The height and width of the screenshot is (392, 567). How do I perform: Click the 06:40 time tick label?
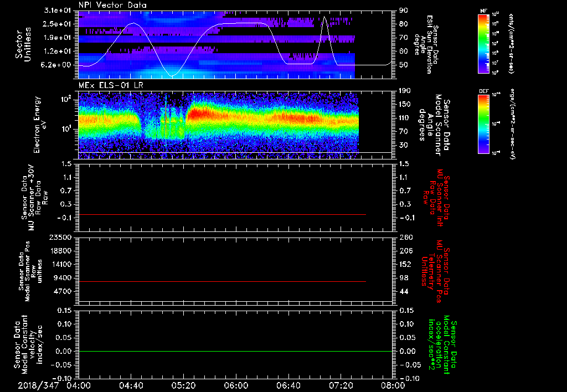click(288, 385)
